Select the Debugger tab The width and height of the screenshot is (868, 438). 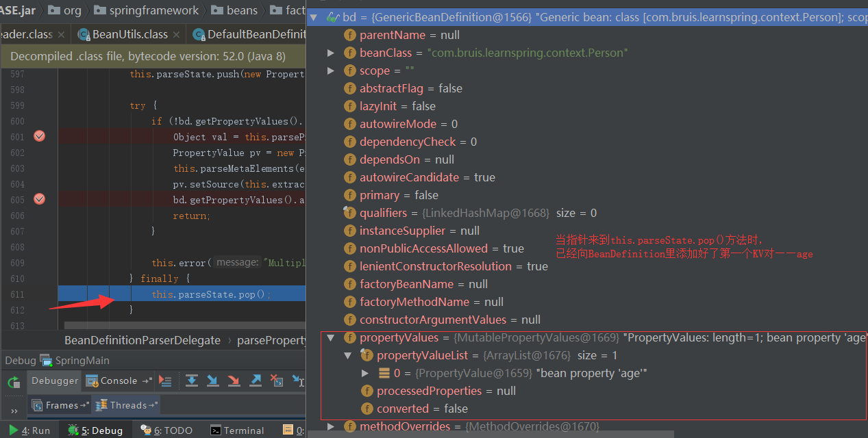point(55,381)
